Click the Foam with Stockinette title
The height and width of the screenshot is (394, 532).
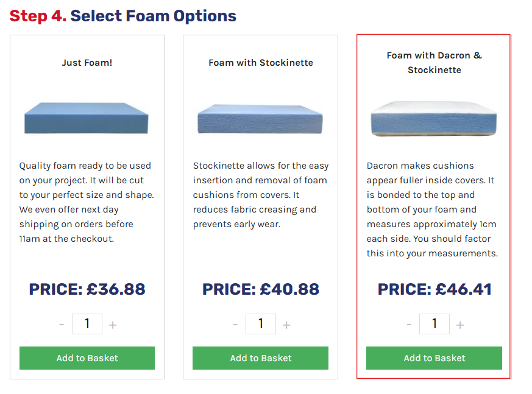pyautogui.click(x=261, y=63)
